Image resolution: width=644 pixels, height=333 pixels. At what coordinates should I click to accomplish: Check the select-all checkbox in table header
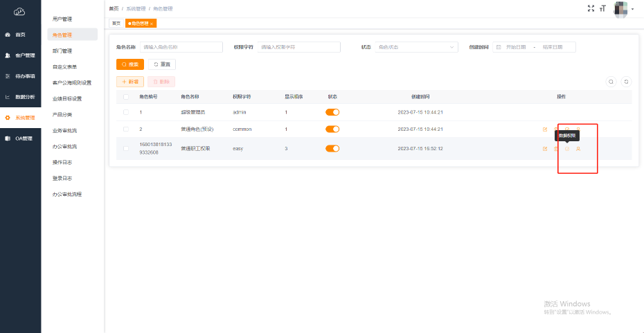pyautogui.click(x=126, y=97)
